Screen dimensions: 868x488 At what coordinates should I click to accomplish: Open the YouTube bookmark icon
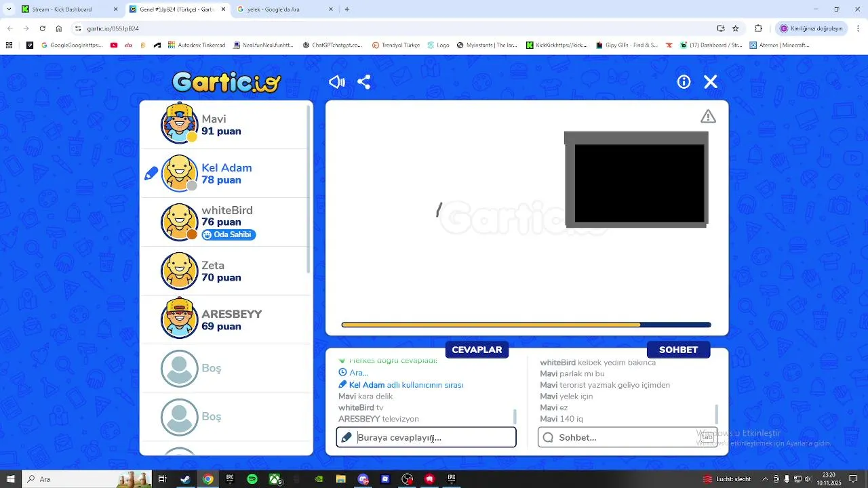coord(113,45)
